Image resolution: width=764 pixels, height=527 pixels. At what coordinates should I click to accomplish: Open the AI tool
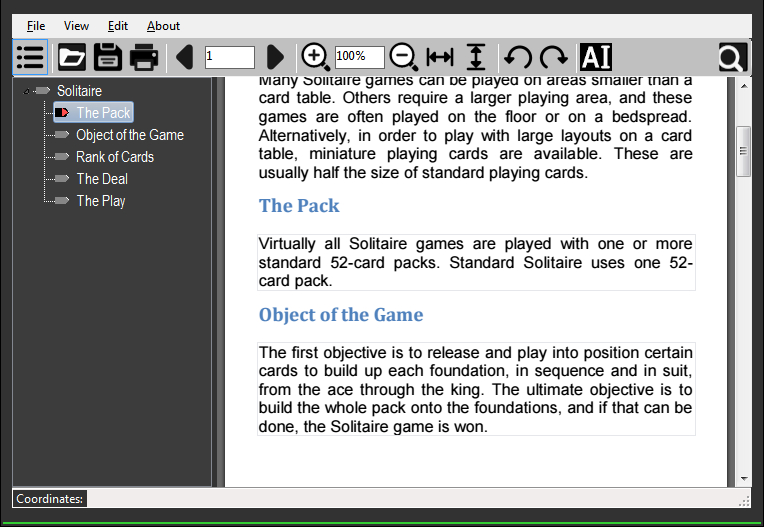coord(595,57)
